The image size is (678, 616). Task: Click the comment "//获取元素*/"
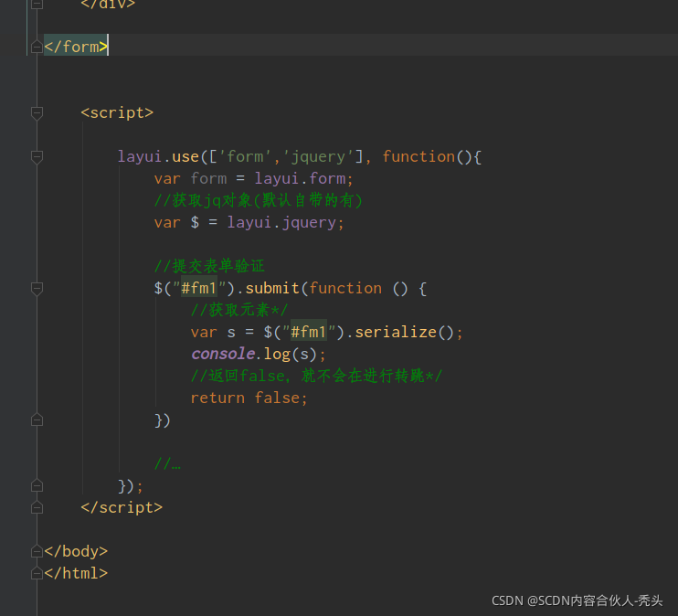click(239, 310)
